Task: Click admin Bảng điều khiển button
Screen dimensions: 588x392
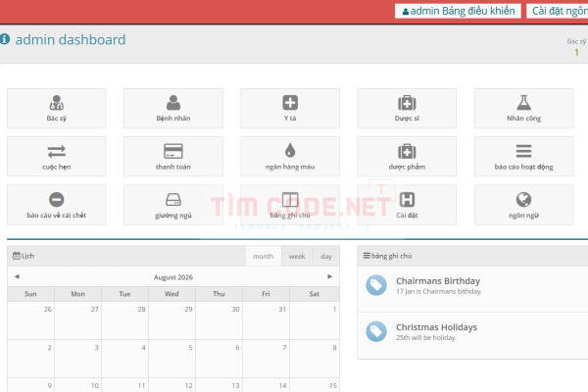Action: click(x=458, y=11)
